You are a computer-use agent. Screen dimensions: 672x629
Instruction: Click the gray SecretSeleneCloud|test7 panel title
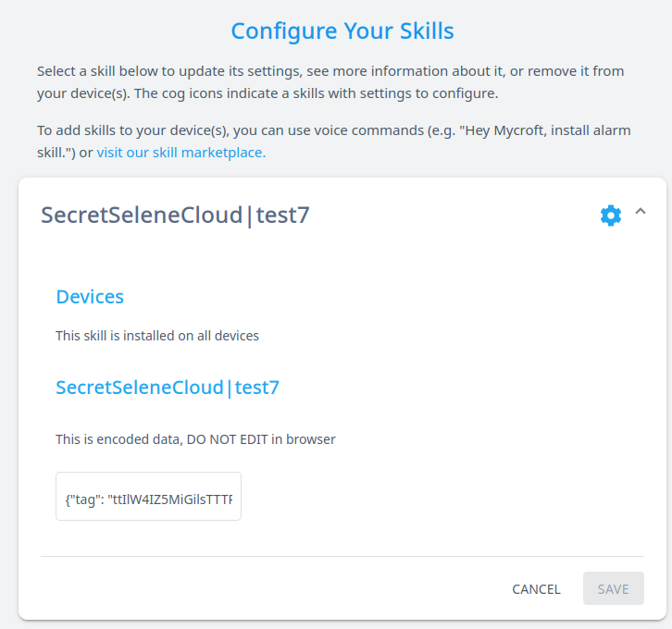[x=175, y=216]
